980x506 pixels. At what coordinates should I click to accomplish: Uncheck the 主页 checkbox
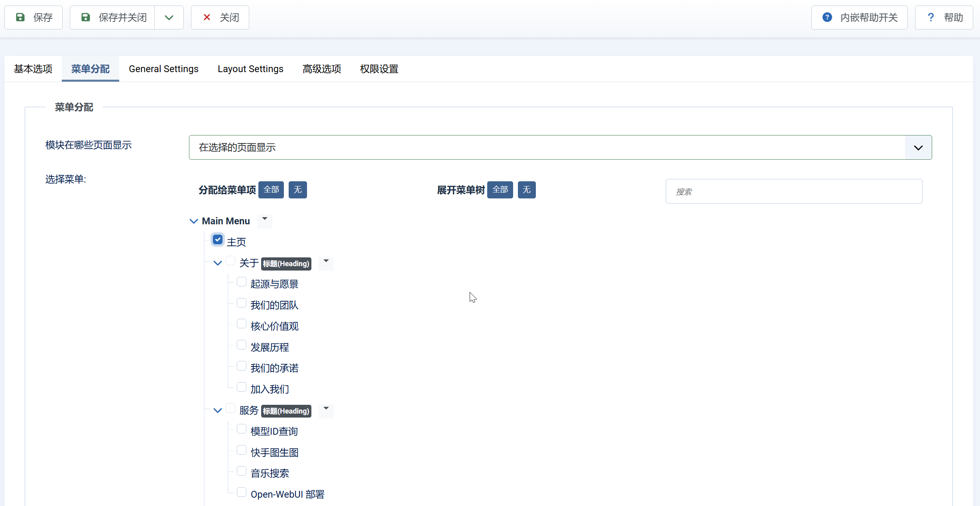pos(218,240)
